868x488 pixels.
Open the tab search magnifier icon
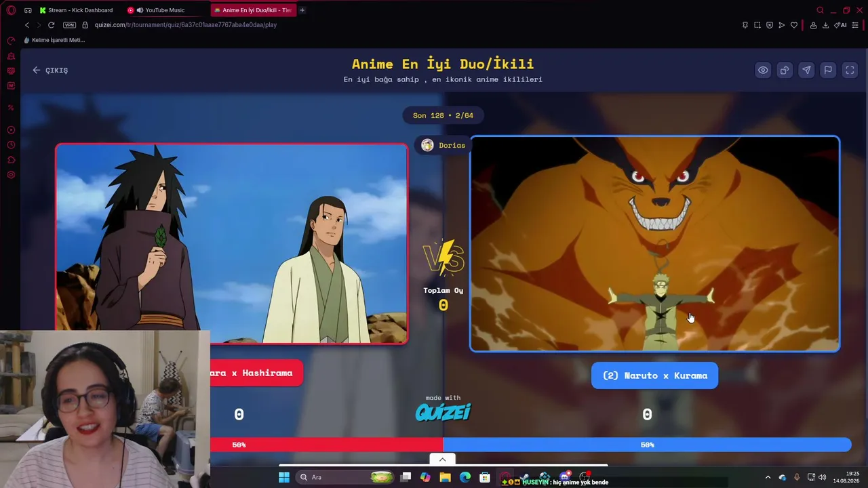pos(820,10)
